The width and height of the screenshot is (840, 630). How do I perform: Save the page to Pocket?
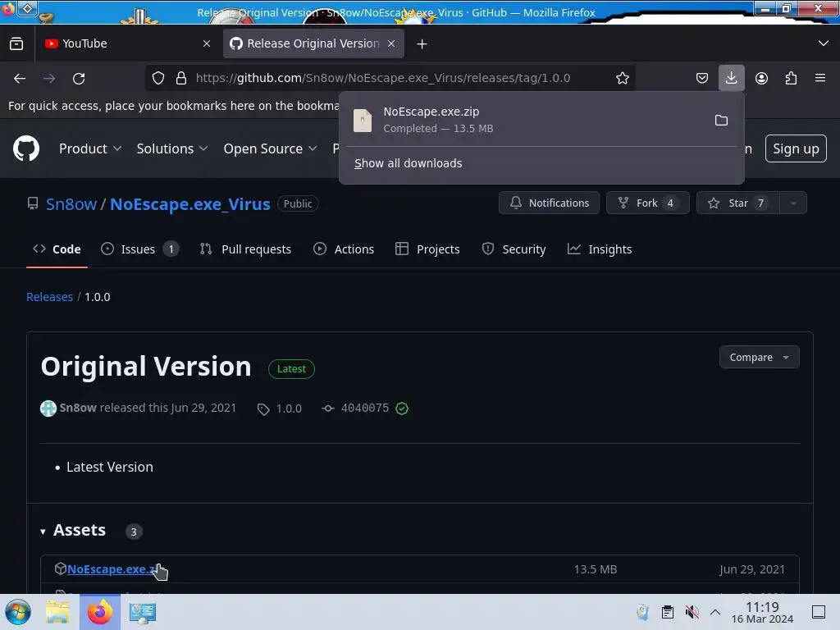pyautogui.click(x=702, y=78)
